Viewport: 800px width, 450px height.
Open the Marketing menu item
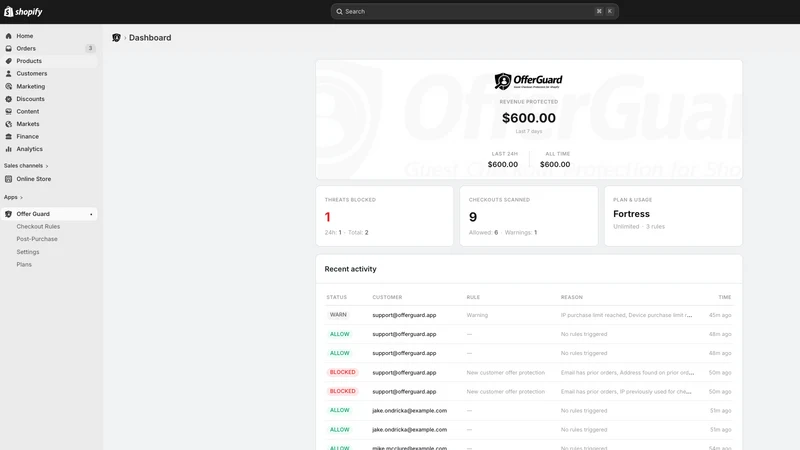click(48, 86)
